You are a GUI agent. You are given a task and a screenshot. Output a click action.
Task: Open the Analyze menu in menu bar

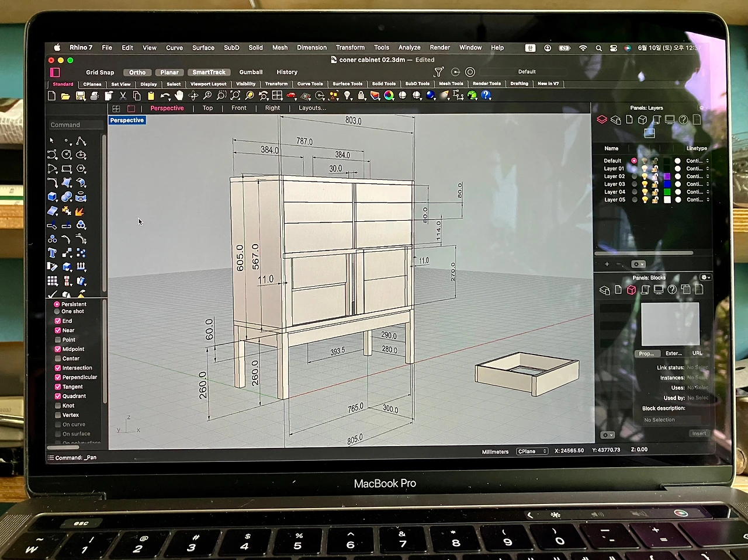tap(409, 48)
